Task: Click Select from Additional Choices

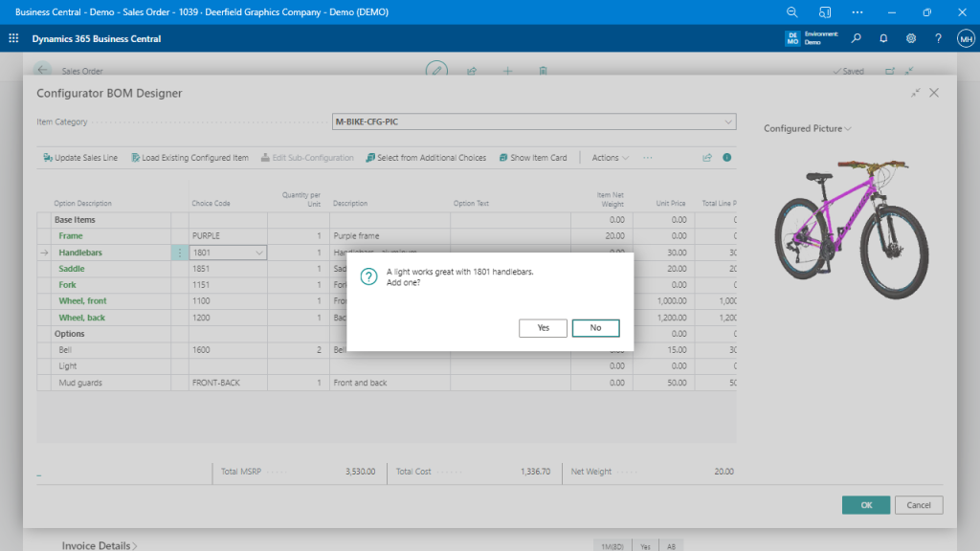Action: pyautogui.click(x=426, y=158)
